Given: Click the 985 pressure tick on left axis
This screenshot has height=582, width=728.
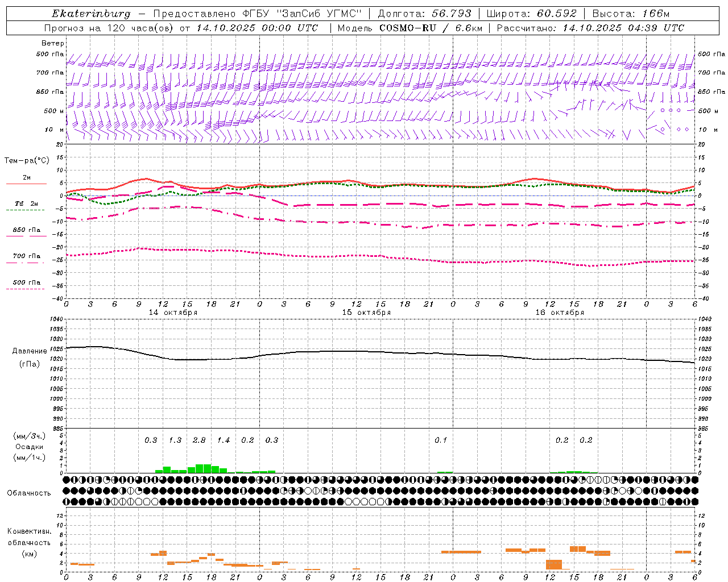Looking at the screenshot, I should (57, 429).
